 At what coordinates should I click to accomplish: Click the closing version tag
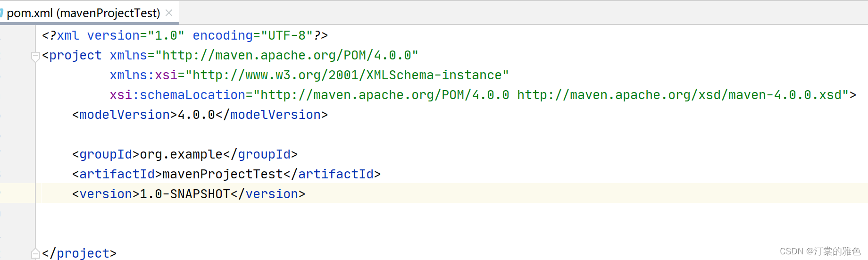pos(268,194)
